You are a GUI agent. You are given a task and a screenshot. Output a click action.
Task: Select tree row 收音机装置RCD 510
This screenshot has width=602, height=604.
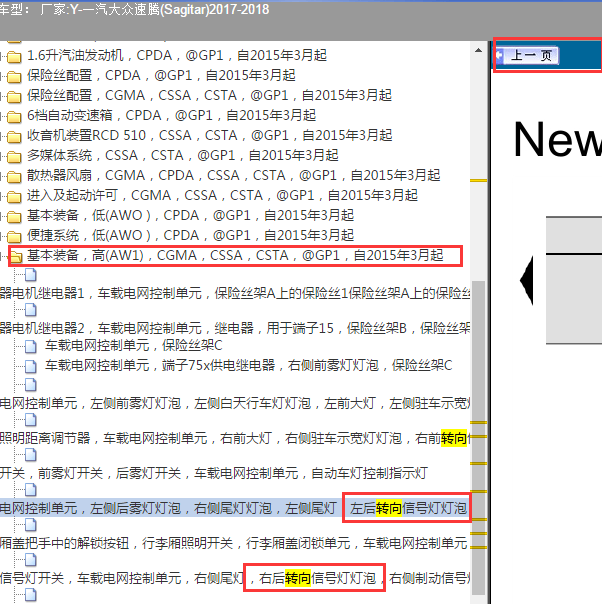pyautogui.click(x=210, y=136)
